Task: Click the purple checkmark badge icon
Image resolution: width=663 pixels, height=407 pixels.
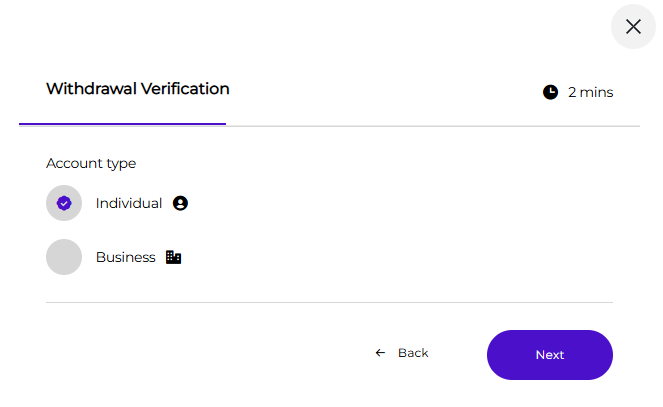Action: [64, 203]
